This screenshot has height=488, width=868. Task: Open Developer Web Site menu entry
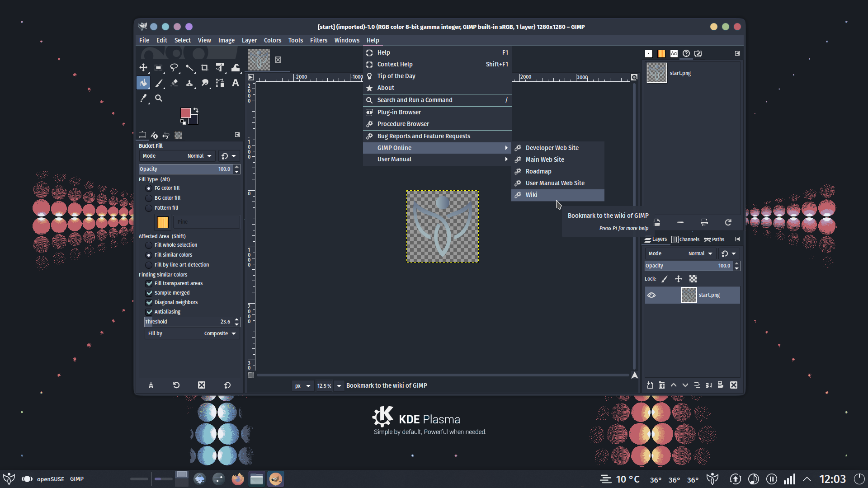coord(558,148)
